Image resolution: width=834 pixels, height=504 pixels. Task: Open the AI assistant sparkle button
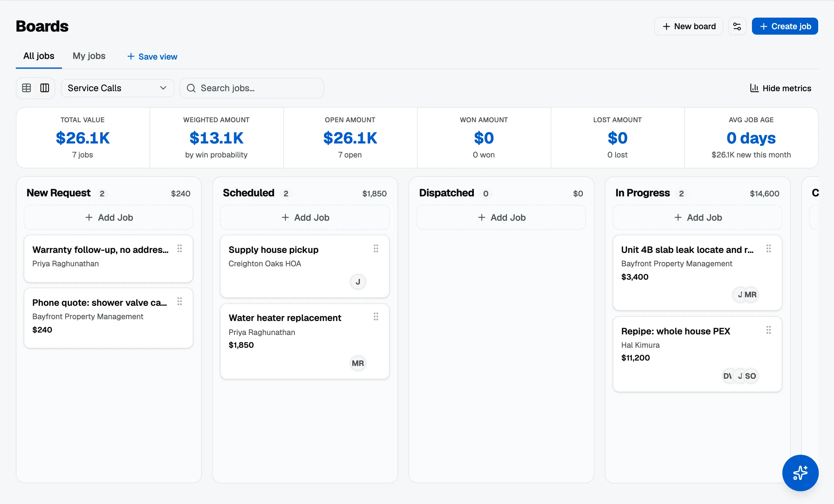coord(800,473)
